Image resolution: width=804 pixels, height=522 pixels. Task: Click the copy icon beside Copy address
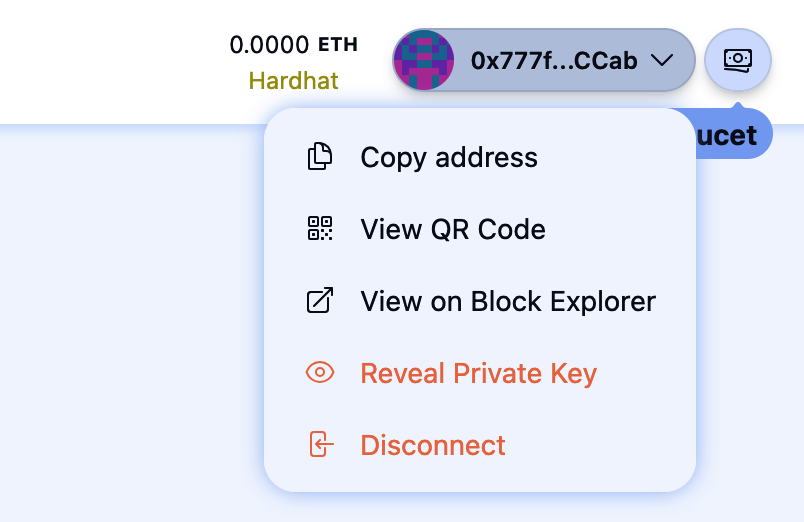[x=319, y=157]
